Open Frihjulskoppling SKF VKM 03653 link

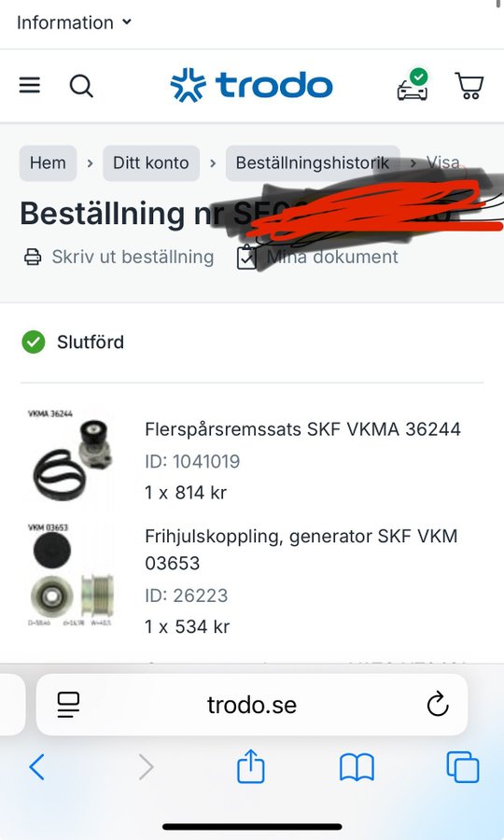pos(301,550)
